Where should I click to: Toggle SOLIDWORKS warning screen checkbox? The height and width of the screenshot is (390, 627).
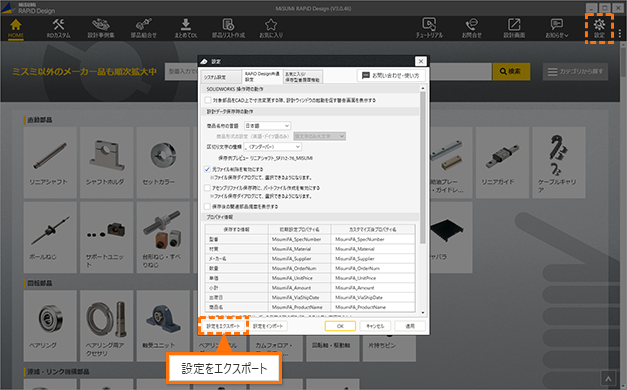[208, 100]
